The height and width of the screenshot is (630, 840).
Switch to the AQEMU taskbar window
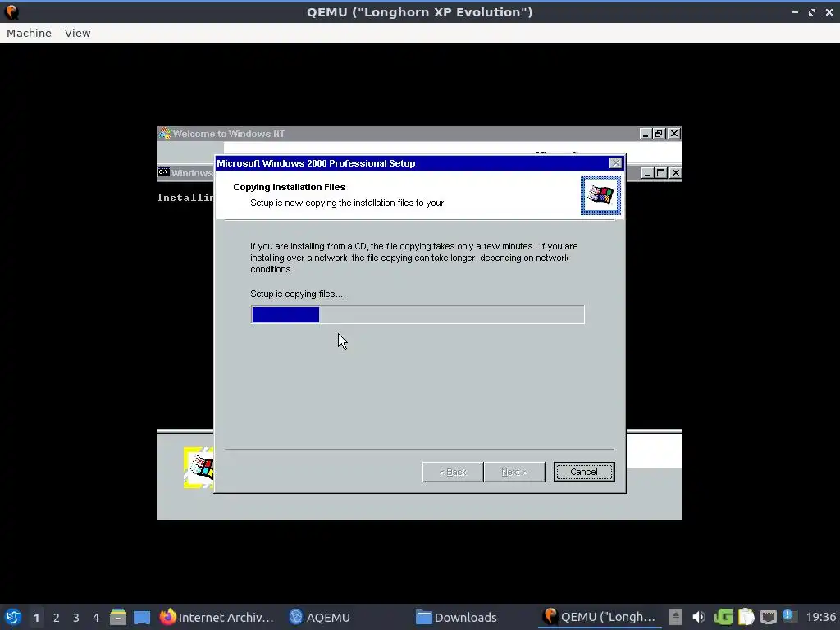pos(320,617)
